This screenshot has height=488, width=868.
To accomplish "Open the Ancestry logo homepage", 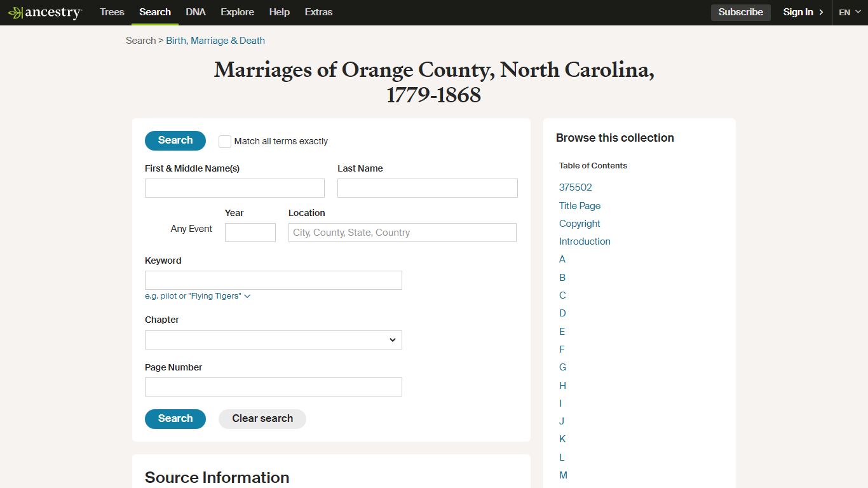I will coord(44,12).
